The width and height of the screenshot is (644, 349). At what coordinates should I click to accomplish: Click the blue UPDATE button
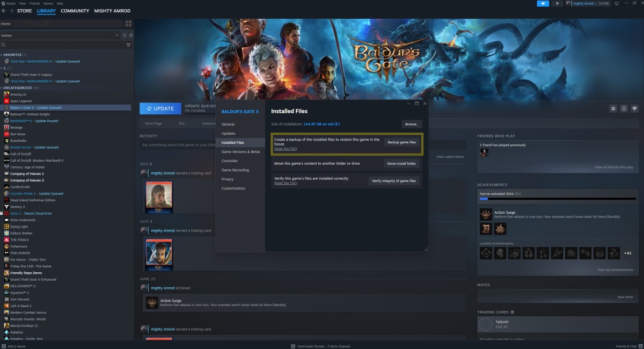coord(160,108)
